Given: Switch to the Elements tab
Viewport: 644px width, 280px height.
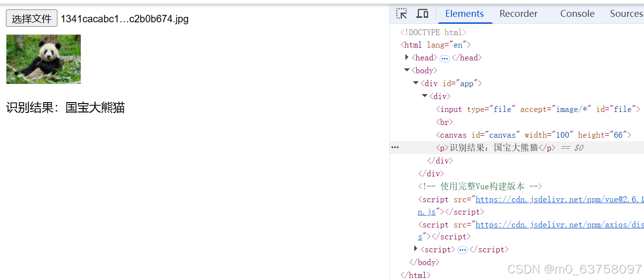Looking at the screenshot, I should [x=464, y=14].
